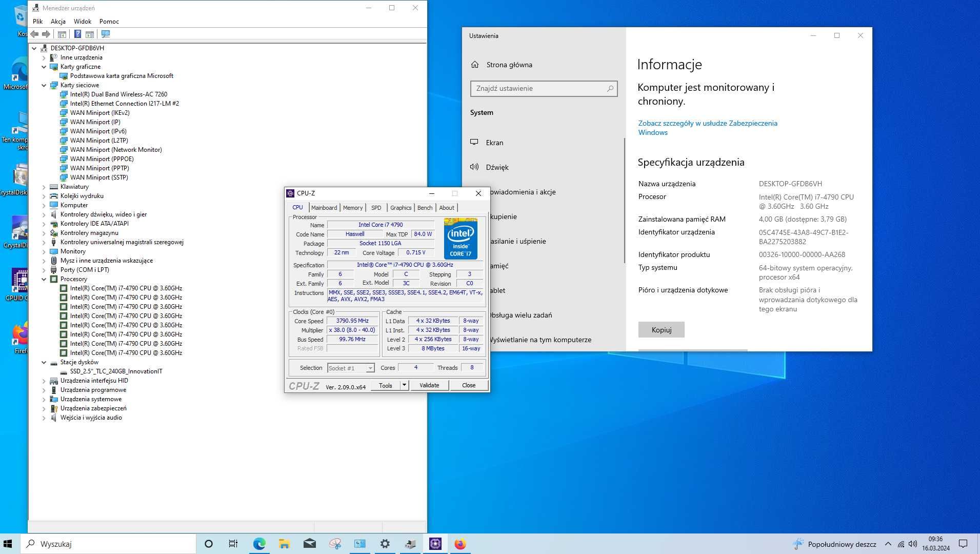Screen dimensions: 980x554
Task: Open Task View on the taskbar
Action: coord(233,544)
